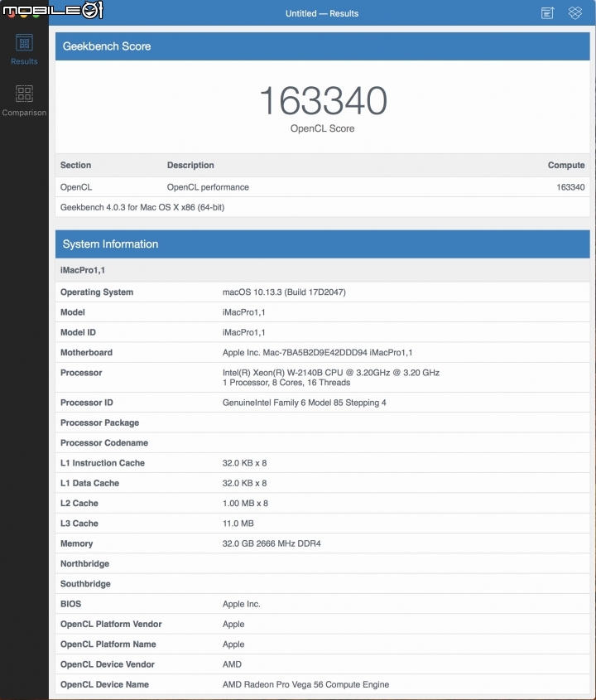Image resolution: width=596 pixels, height=700 pixels.
Task: Click the Southbridge label
Action: tap(85, 583)
